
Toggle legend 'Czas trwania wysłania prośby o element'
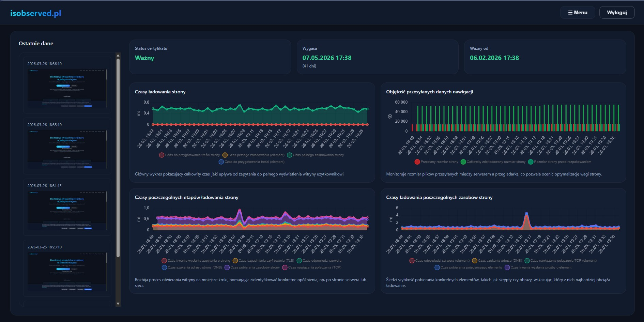[x=538, y=267]
